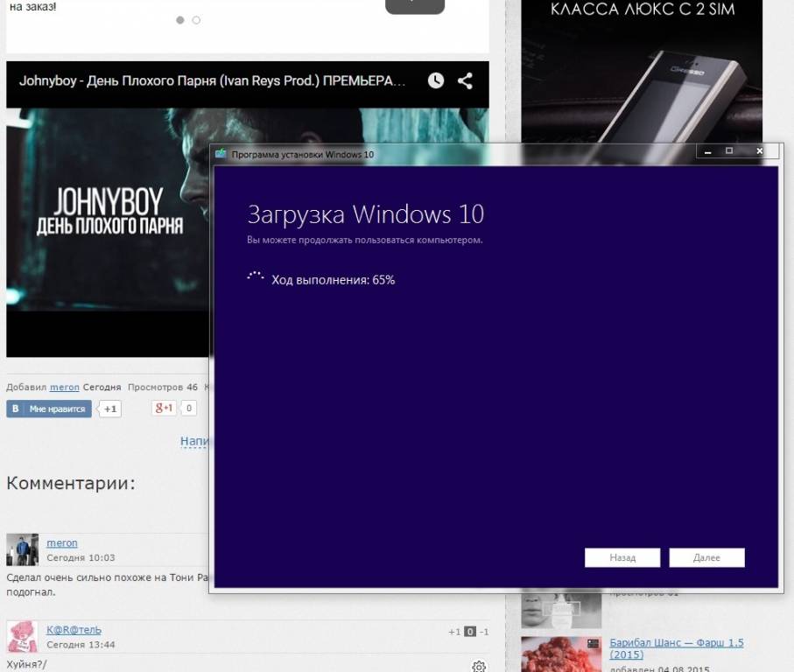Click the '+1' counter next to VK like

110,409
